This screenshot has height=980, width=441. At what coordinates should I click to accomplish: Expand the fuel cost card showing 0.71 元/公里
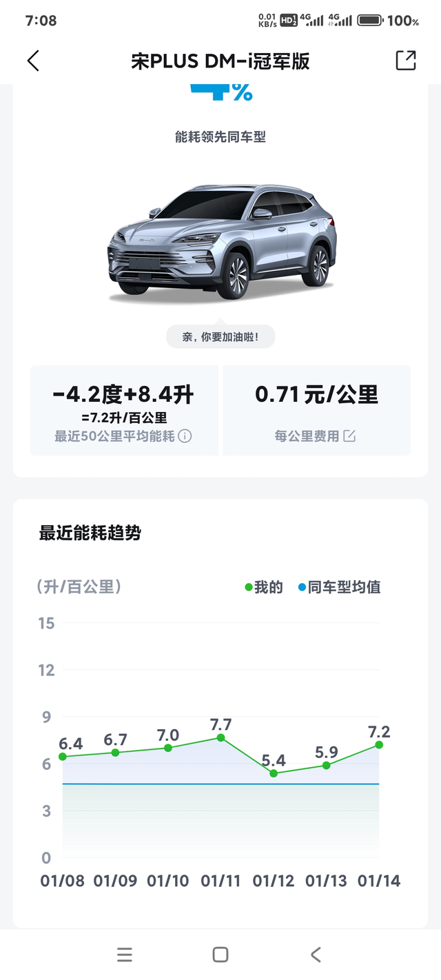click(x=316, y=410)
